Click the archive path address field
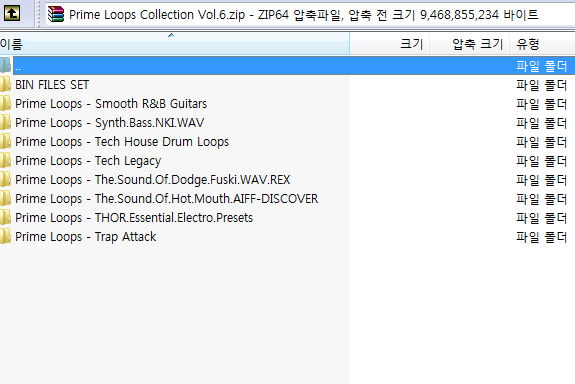Image resolution: width=575 pixels, height=384 pixels. click(310, 15)
